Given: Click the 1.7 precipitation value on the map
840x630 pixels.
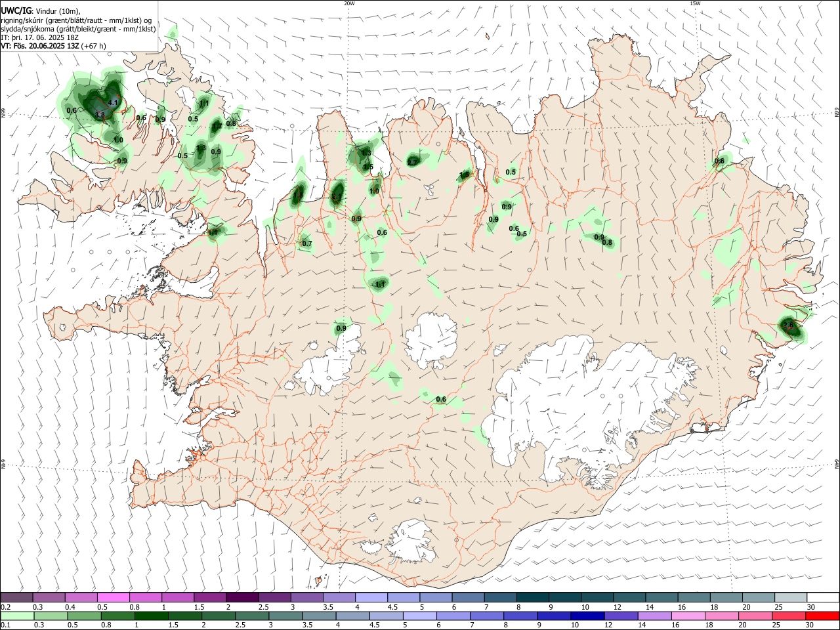Looking at the screenshot, I should tap(217, 126).
